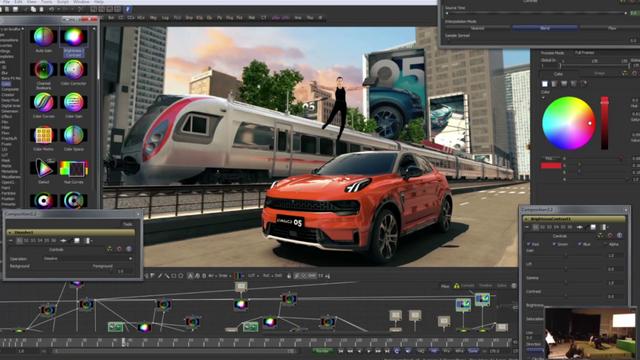640x360 pixels.
Task: Select the Brightness Contrast tool icon
Action: click(x=73, y=37)
